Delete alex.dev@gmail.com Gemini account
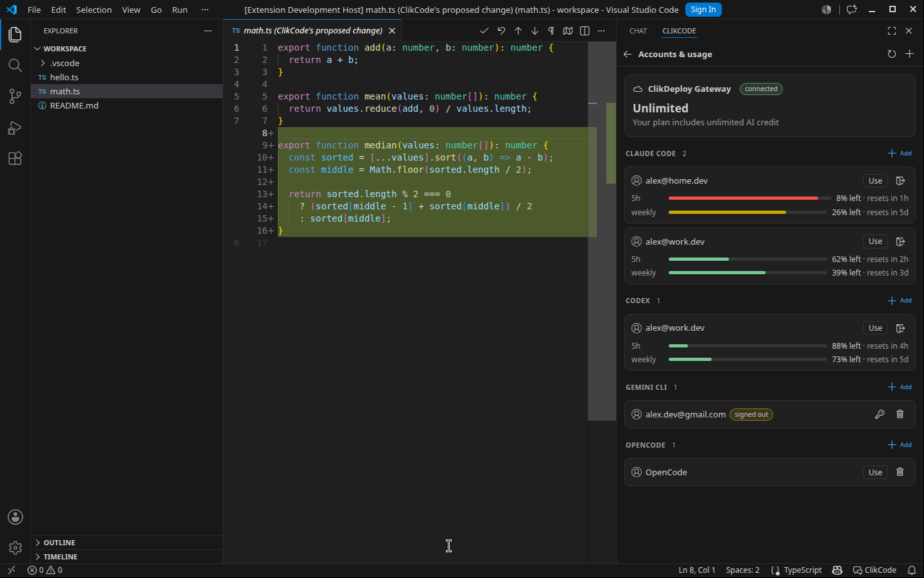Viewport: 924px width, 578px height. coord(900,415)
